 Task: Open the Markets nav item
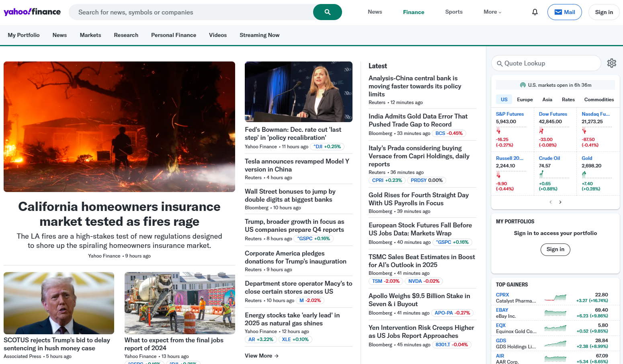pos(90,35)
